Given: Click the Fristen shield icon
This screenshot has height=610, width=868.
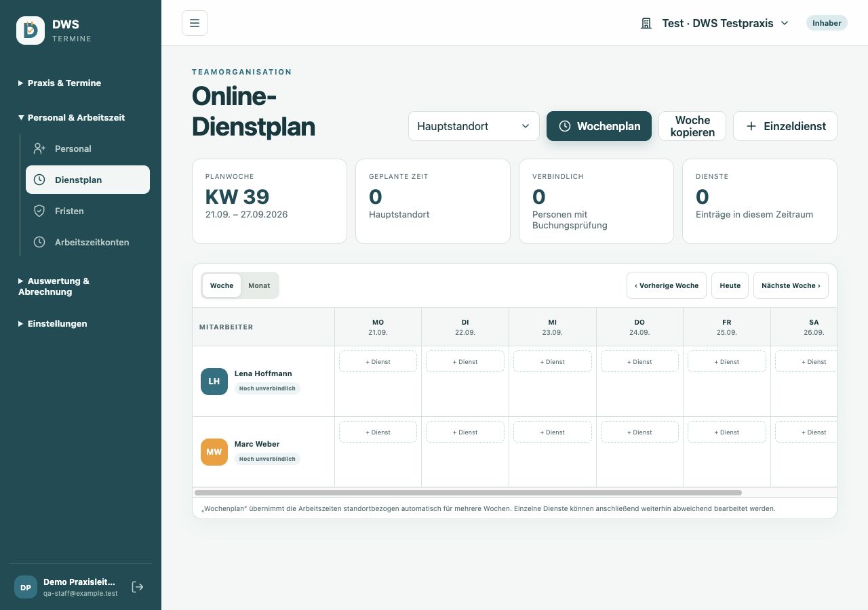Looking at the screenshot, I should tap(39, 211).
